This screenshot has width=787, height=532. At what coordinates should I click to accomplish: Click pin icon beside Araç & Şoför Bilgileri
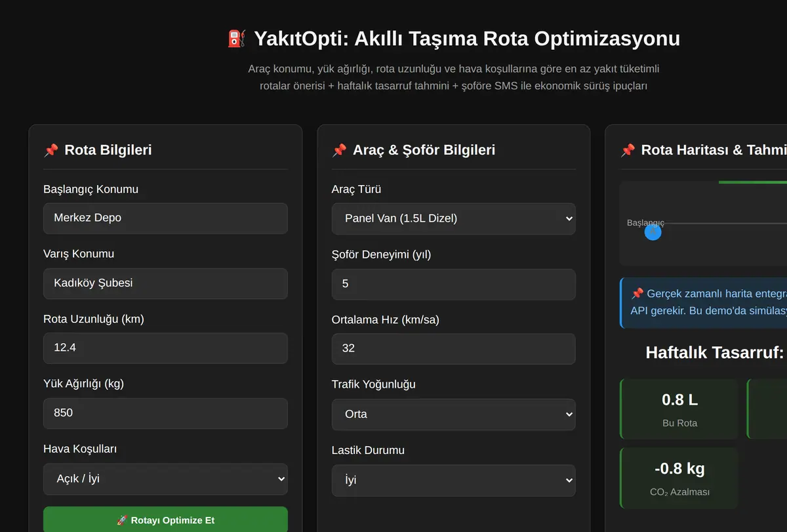pyautogui.click(x=339, y=150)
